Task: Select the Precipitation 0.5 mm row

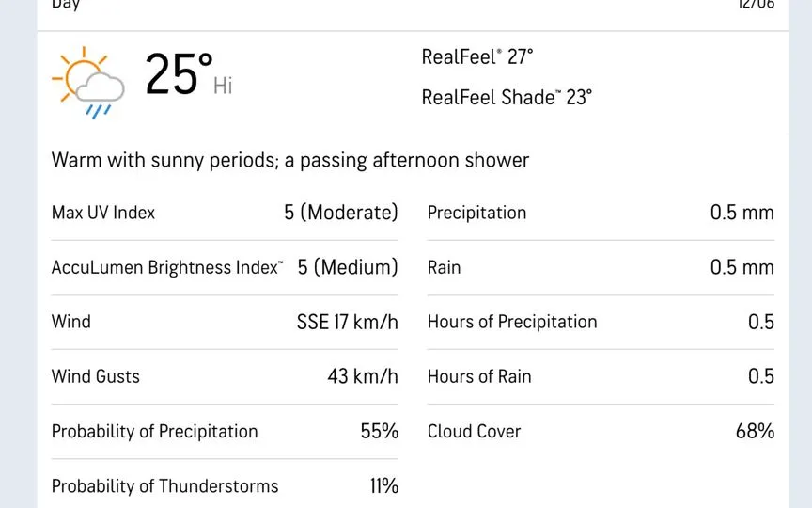Action: [x=601, y=213]
